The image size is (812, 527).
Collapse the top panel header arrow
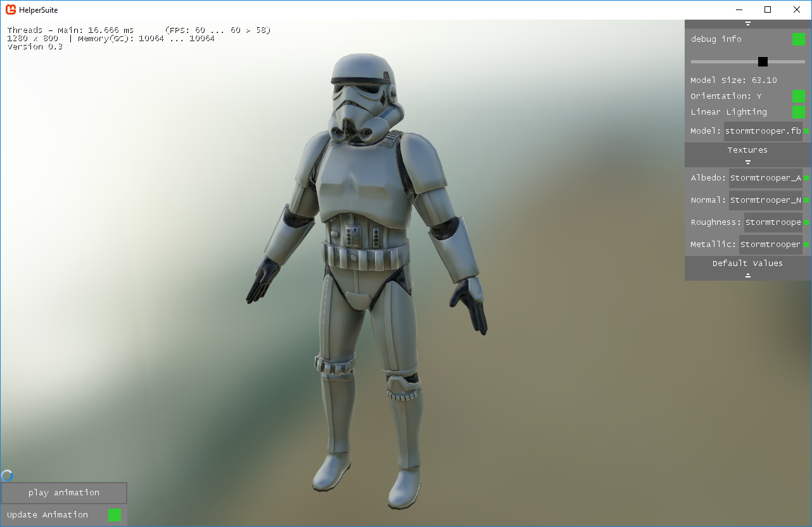click(x=748, y=23)
